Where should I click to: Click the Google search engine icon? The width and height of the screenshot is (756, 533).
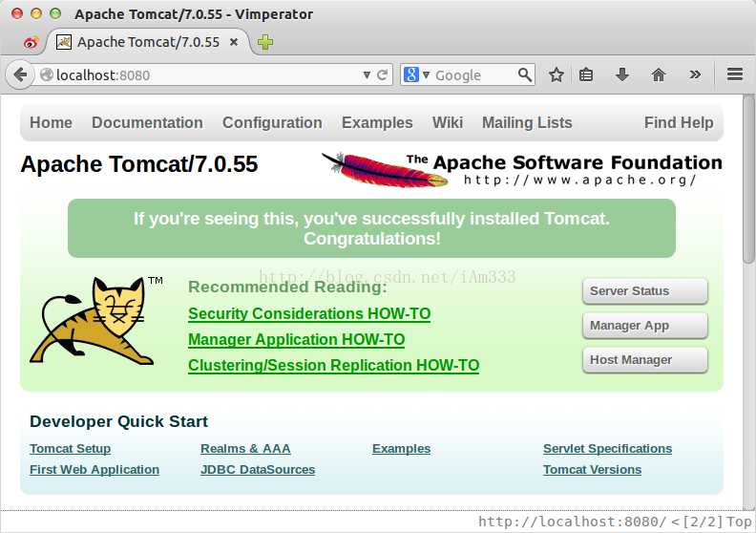tap(410, 75)
